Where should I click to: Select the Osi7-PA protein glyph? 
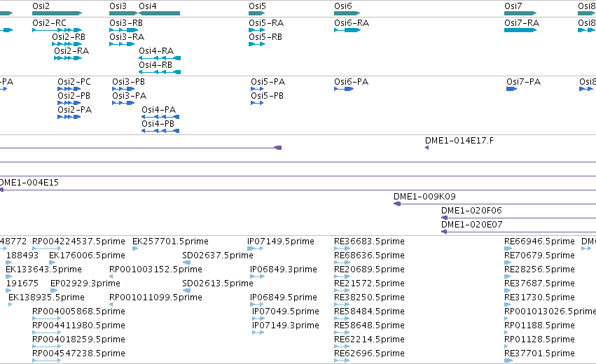512,89
